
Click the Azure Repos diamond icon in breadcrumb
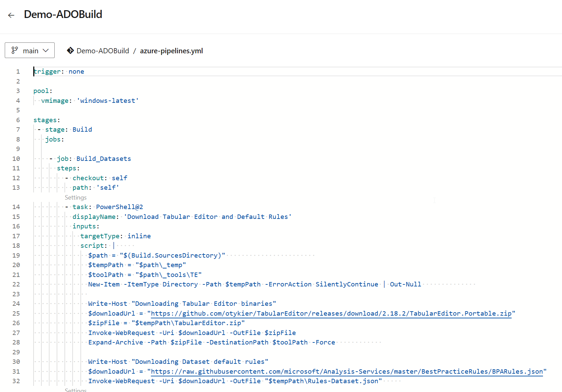pyautogui.click(x=70, y=51)
